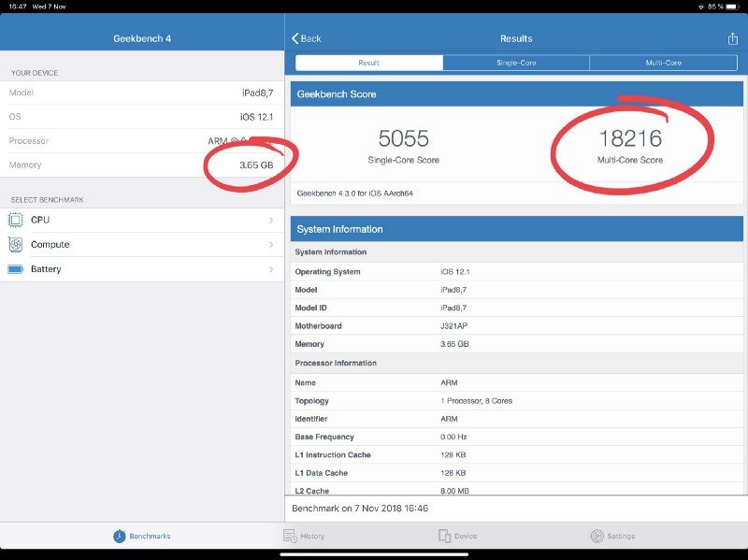The height and width of the screenshot is (560, 748).
Task: Tap the Geekbench 4.3.0 for iOS AArch64 text
Action: point(355,194)
